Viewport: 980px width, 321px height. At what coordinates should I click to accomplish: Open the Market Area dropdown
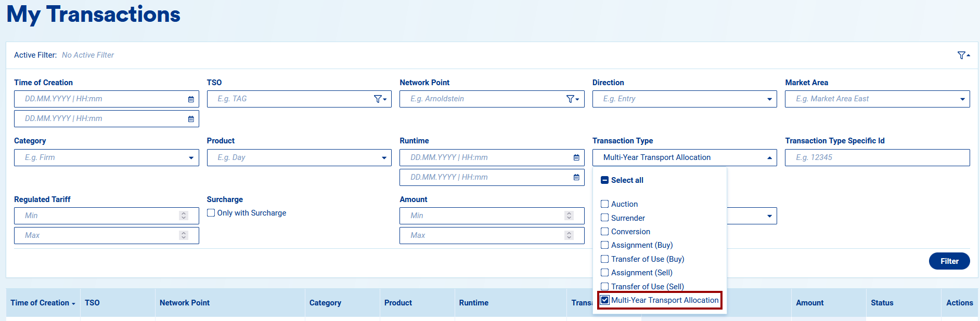click(x=962, y=99)
